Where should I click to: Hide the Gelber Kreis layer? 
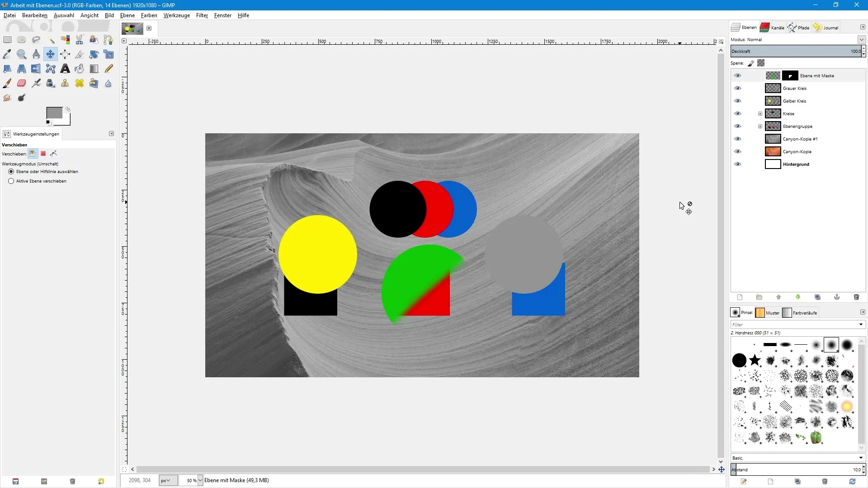(738, 101)
